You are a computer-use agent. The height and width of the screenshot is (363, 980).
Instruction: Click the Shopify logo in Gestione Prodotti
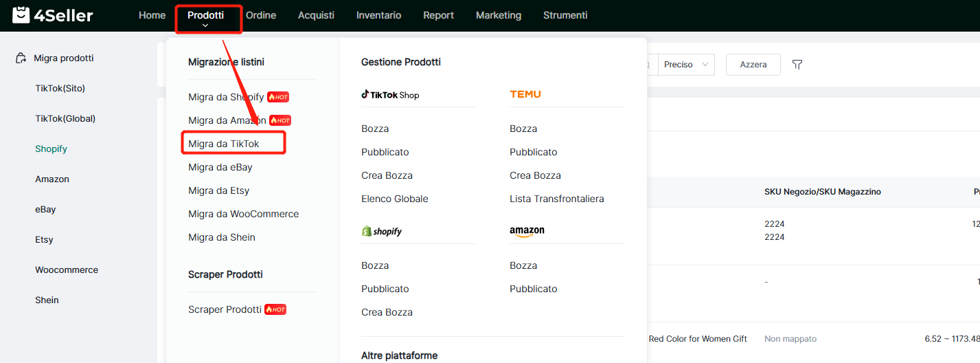click(382, 232)
